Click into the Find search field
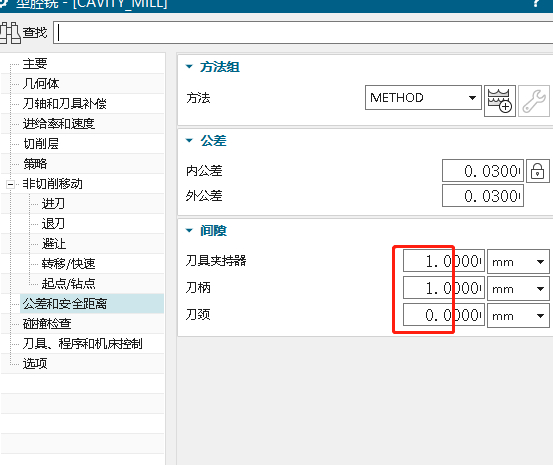The width and height of the screenshot is (553, 465). point(303,32)
